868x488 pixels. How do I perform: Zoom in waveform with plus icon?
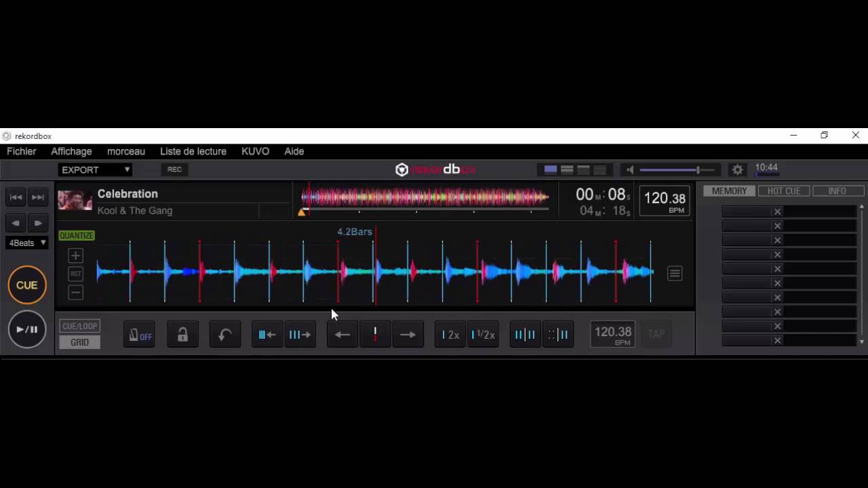tap(75, 256)
